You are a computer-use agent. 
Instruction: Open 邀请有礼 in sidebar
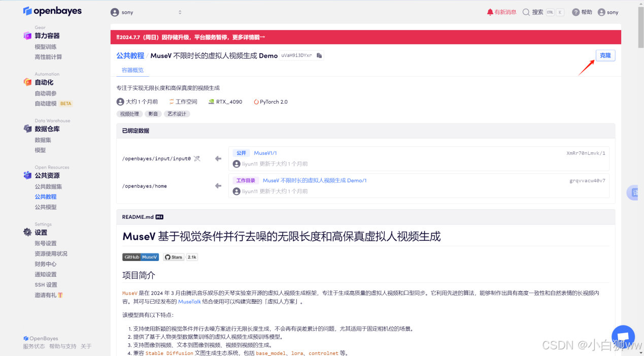(48, 295)
